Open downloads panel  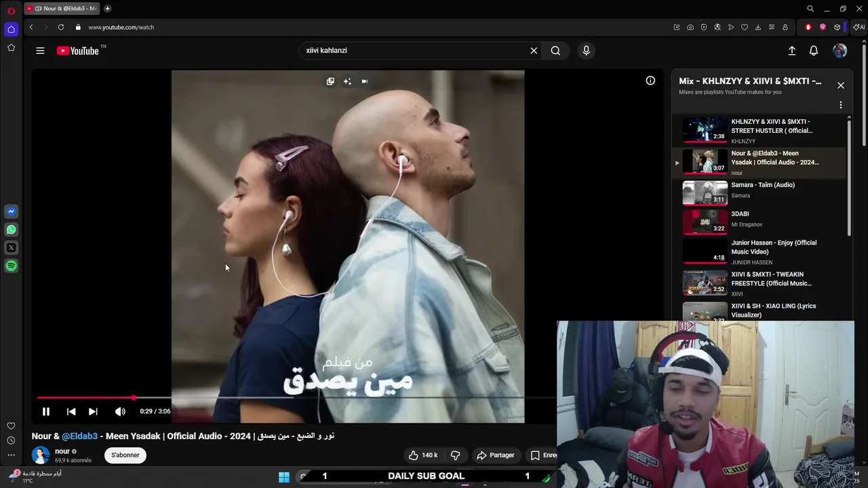tap(758, 27)
